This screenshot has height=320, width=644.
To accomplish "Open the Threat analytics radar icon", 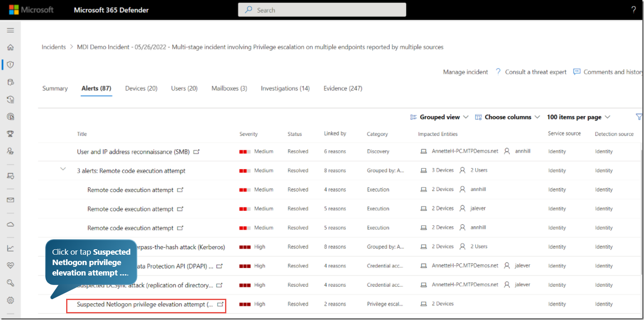I will [11, 117].
